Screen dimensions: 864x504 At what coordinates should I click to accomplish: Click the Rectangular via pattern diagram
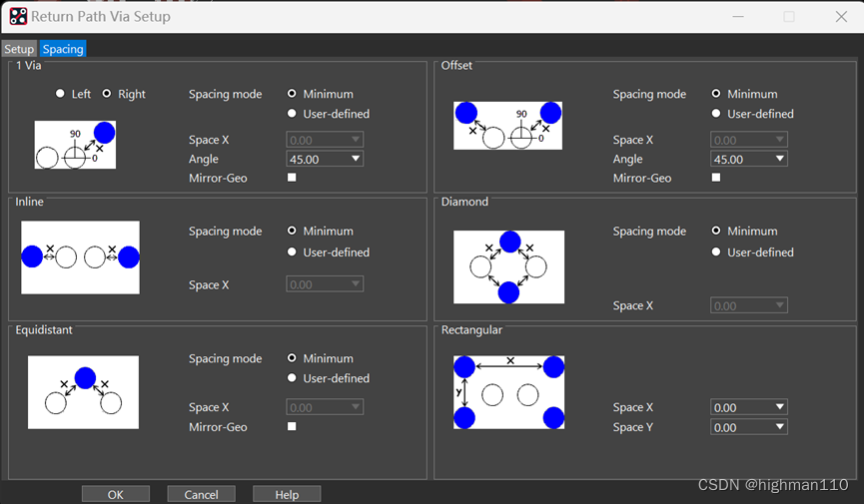(508, 392)
